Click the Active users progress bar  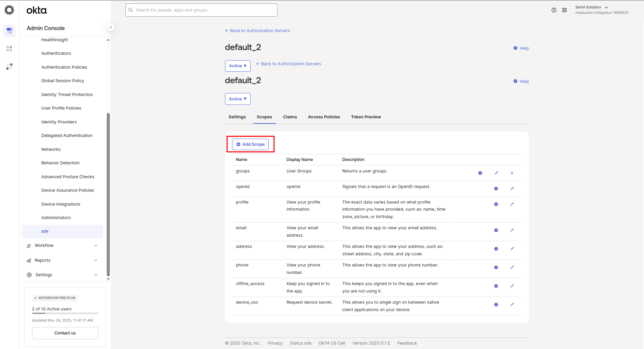[x=65, y=313]
